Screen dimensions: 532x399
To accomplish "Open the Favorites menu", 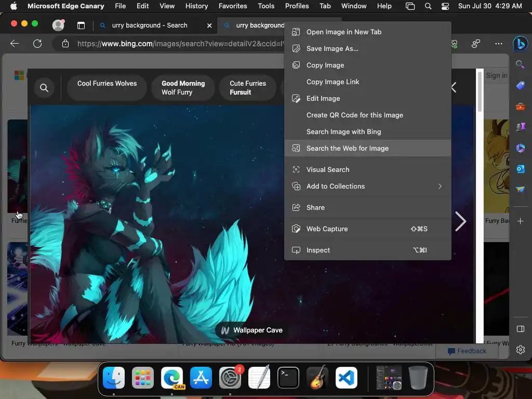I will click(x=233, y=6).
